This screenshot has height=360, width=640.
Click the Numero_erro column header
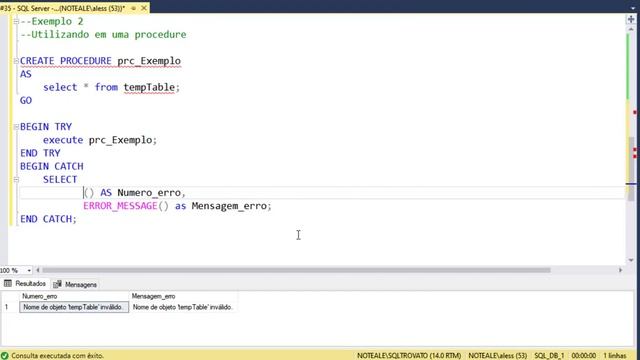coord(74,296)
